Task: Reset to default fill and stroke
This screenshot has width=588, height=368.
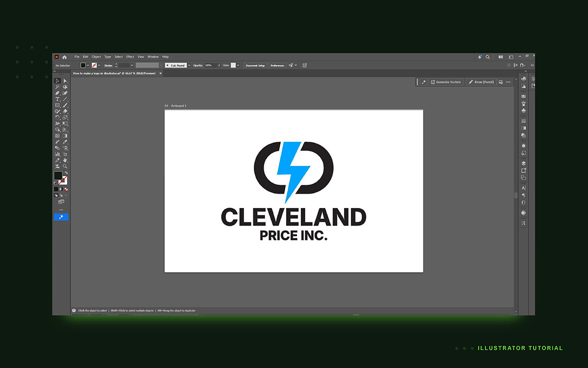Action: [55, 183]
